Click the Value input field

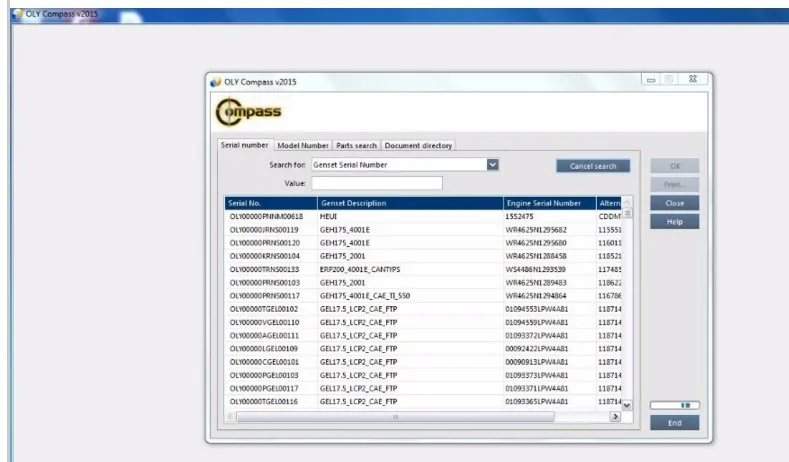[377, 183]
